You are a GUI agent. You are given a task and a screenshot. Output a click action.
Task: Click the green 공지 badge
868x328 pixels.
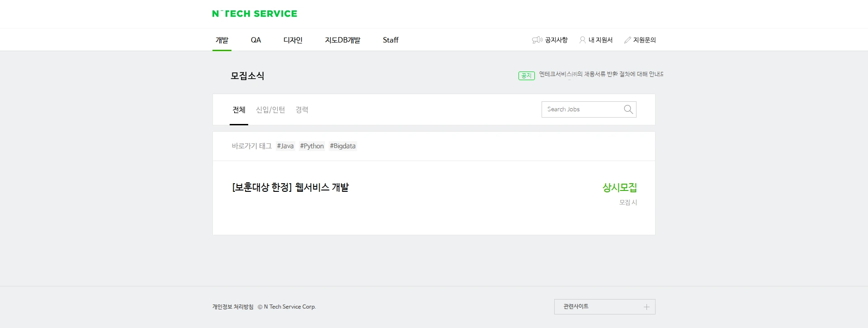(526, 76)
